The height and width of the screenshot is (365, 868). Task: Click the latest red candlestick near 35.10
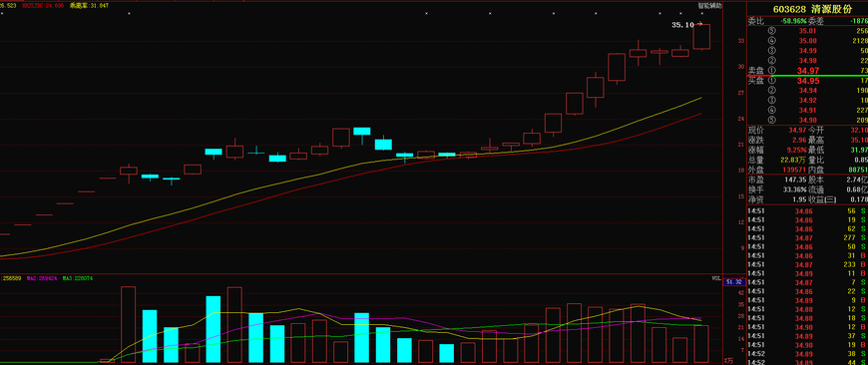point(702,37)
